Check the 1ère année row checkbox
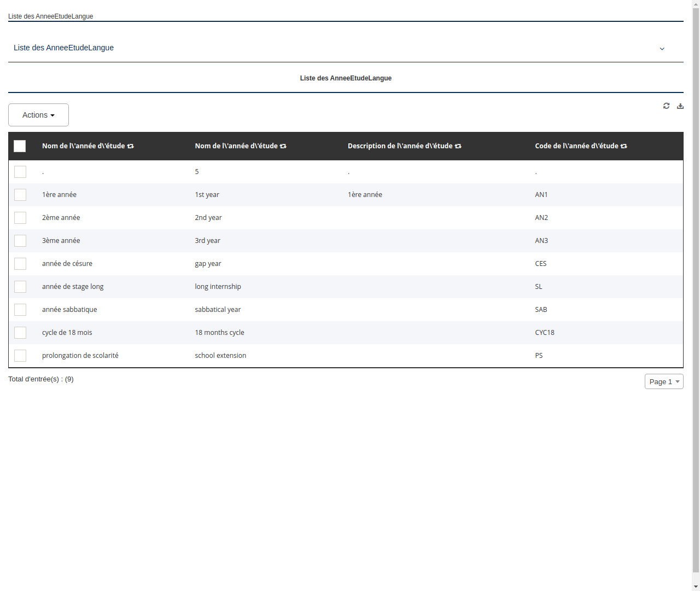Image resolution: width=700 pixels, height=591 pixels. pos(20,194)
